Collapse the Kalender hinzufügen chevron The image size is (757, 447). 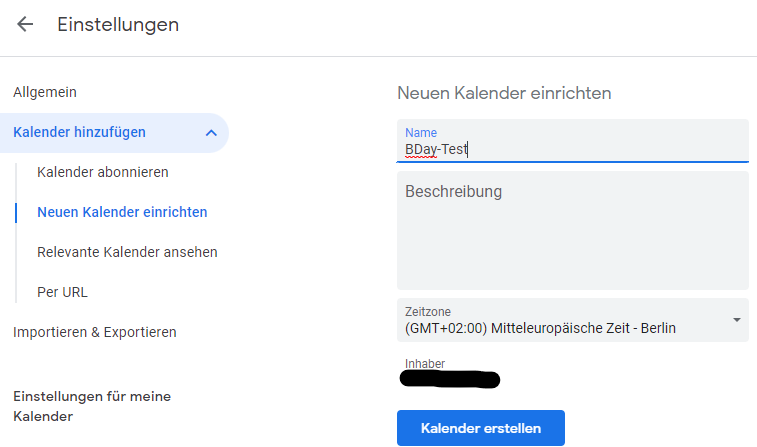210,132
